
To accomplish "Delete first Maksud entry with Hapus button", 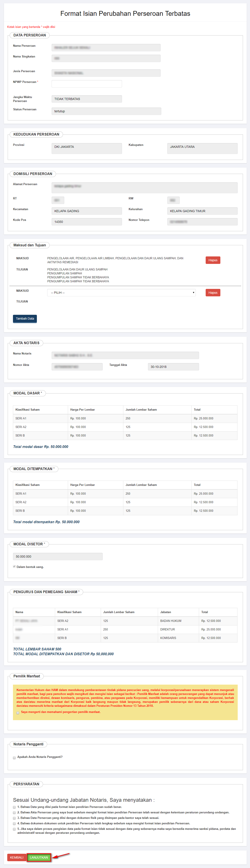I will [213, 260].
